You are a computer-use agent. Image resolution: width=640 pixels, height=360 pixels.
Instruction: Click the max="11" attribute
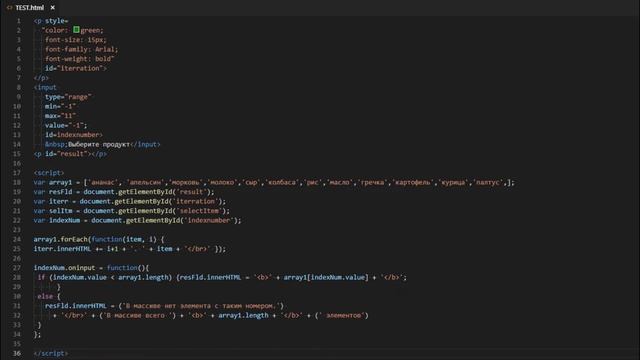pos(60,116)
